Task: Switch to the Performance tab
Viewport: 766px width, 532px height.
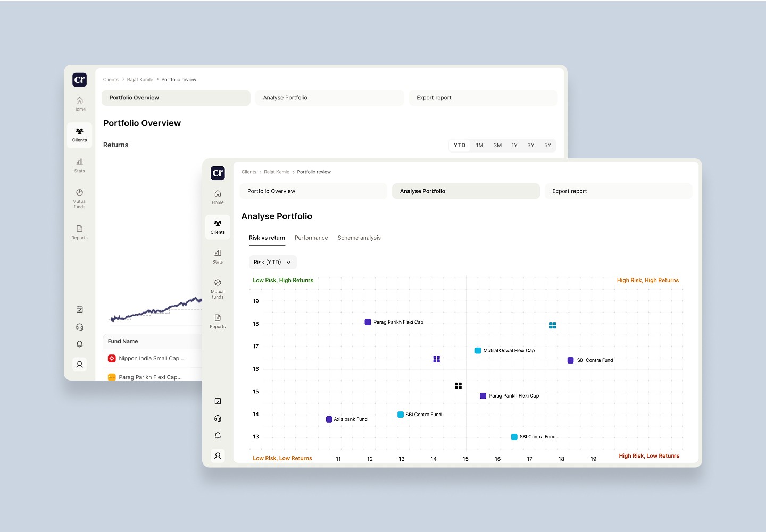Action: (311, 238)
